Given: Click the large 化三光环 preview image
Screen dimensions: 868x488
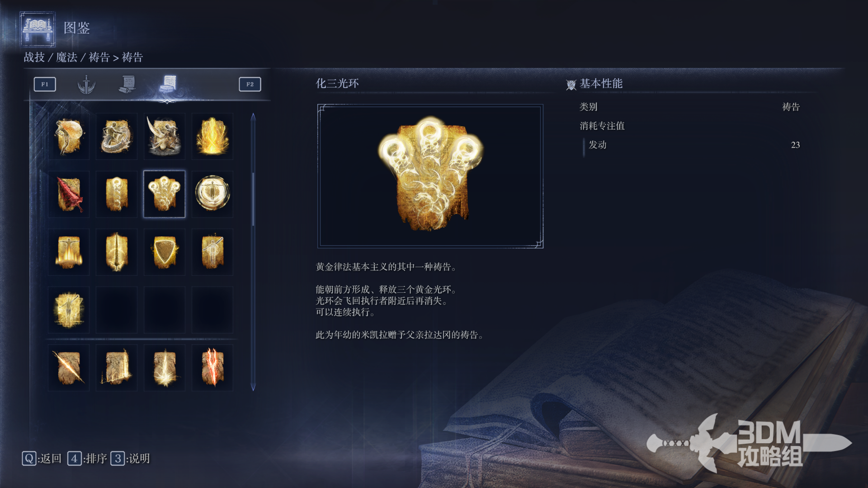Looking at the screenshot, I should tap(430, 176).
